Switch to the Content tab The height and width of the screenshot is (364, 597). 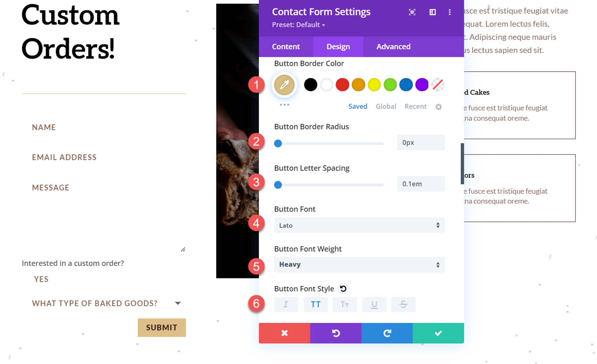286,47
